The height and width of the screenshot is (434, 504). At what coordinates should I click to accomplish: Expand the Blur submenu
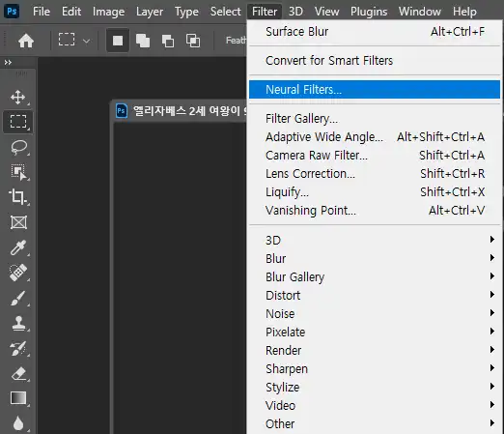(375, 258)
